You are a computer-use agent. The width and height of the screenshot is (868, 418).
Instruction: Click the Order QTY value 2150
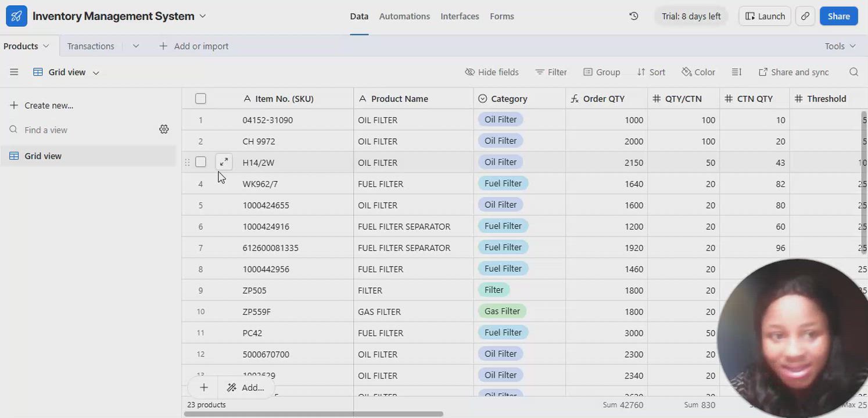(607, 163)
